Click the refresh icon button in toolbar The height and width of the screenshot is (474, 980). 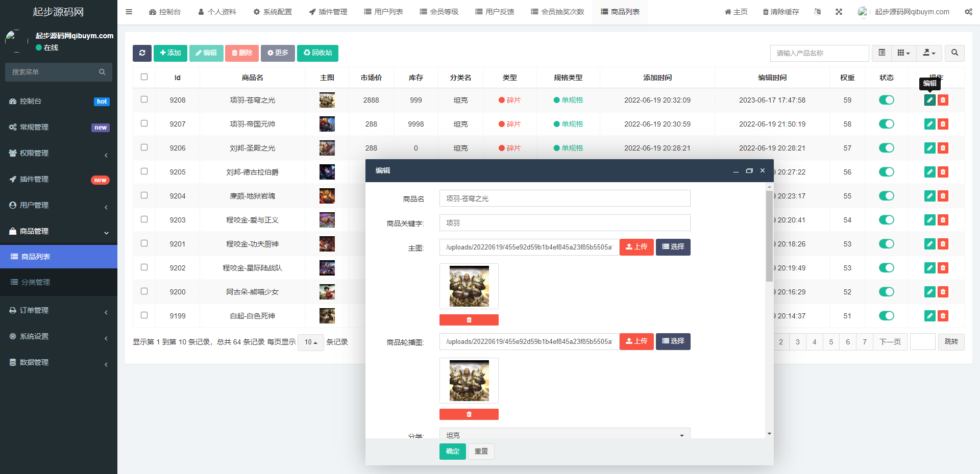coord(142,53)
